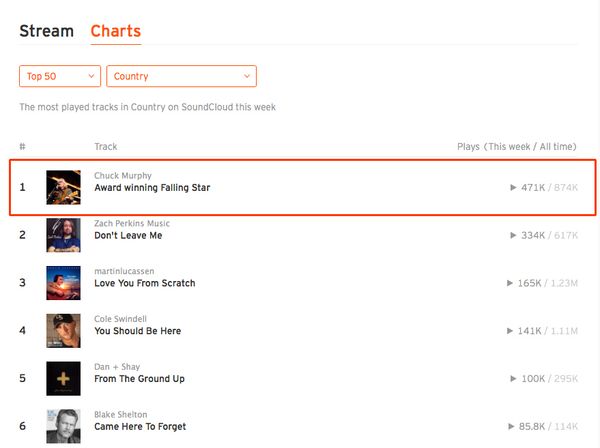
Task: Expand the Top 50 dropdown
Action: [60, 76]
